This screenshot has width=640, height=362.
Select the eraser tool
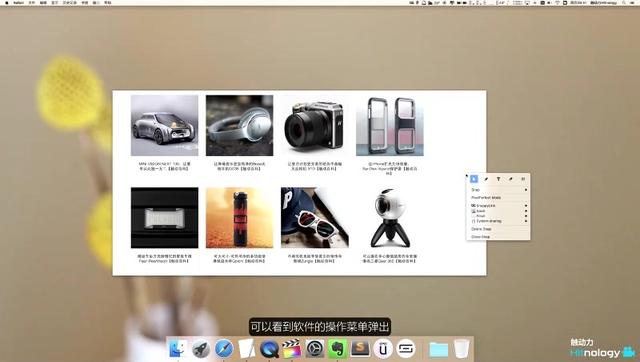pyautogui.click(x=511, y=179)
